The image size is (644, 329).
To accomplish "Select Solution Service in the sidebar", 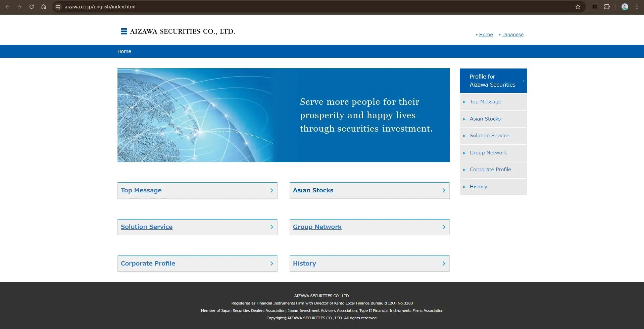I will click(x=493, y=136).
